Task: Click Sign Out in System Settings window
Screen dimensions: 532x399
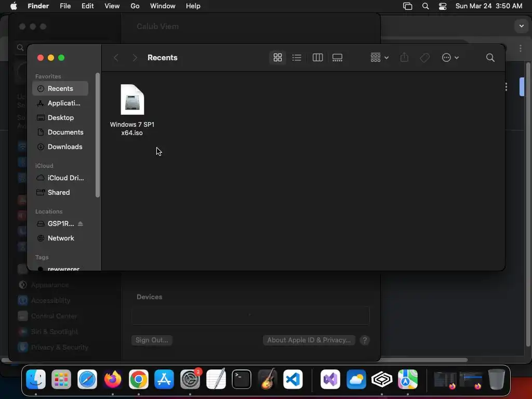Action: pyautogui.click(x=152, y=340)
